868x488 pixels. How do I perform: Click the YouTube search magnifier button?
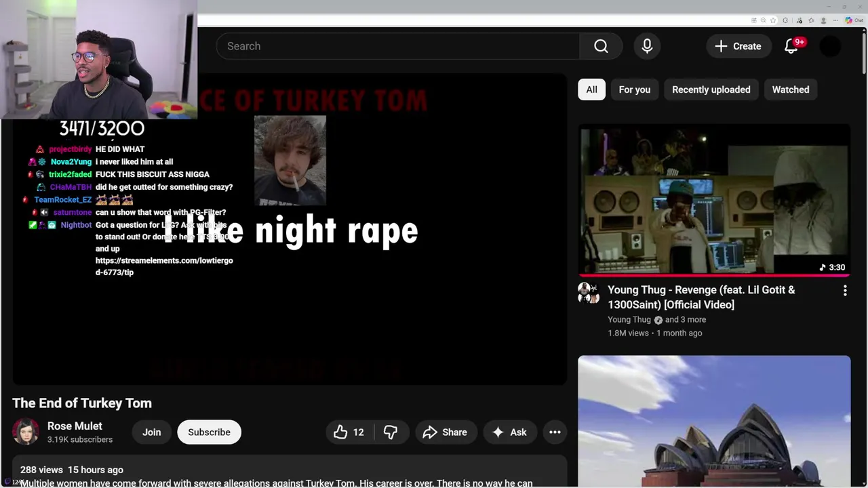click(601, 46)
